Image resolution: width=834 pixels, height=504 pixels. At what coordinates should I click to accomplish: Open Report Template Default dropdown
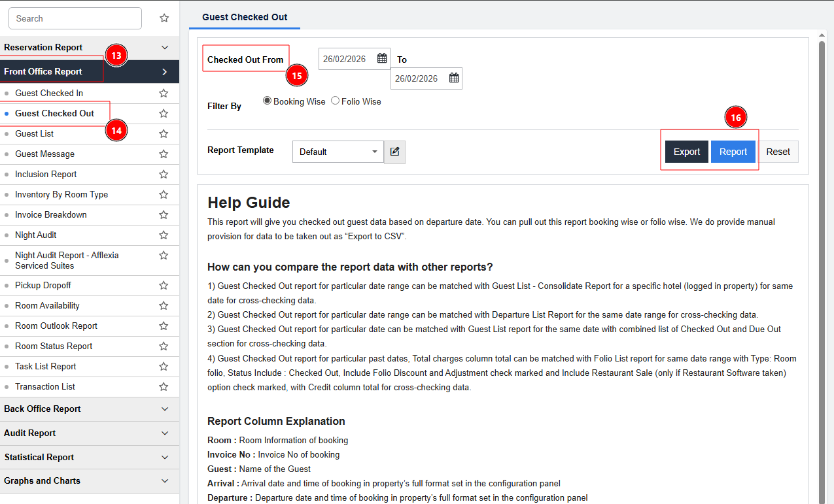[338, 152]
